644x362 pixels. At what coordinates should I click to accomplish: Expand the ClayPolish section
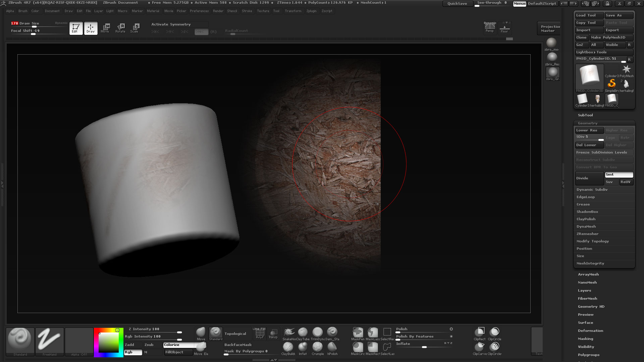pyautogui.click(x=586, y=219)
